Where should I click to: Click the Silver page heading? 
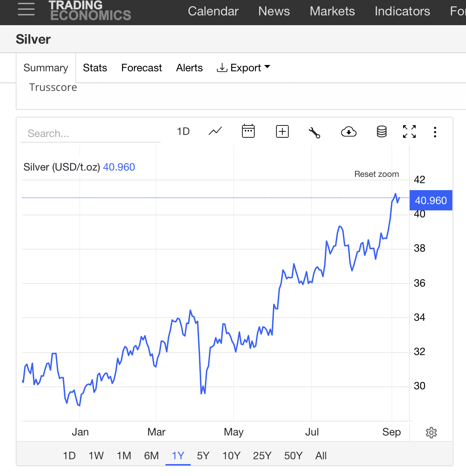[33, 39]
